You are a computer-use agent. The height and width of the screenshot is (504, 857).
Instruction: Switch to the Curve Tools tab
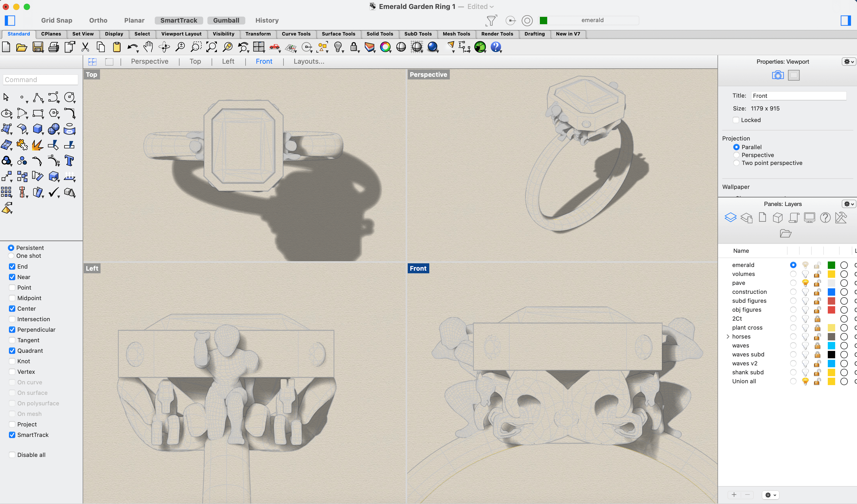296,34
